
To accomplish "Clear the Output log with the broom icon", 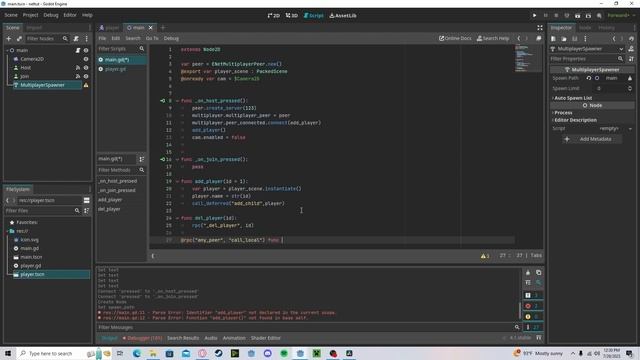I will tap(528, 273).
